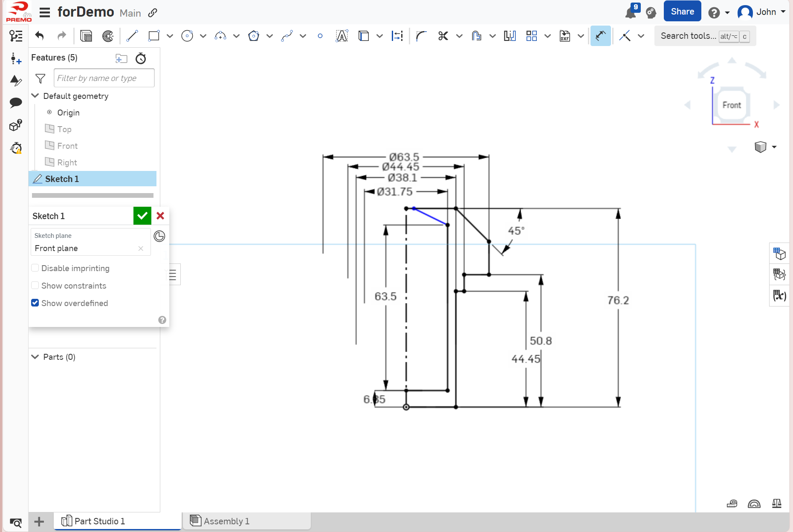Select the Line sketch tool
The width and height of the screenshot is (793, 532).
132,36
